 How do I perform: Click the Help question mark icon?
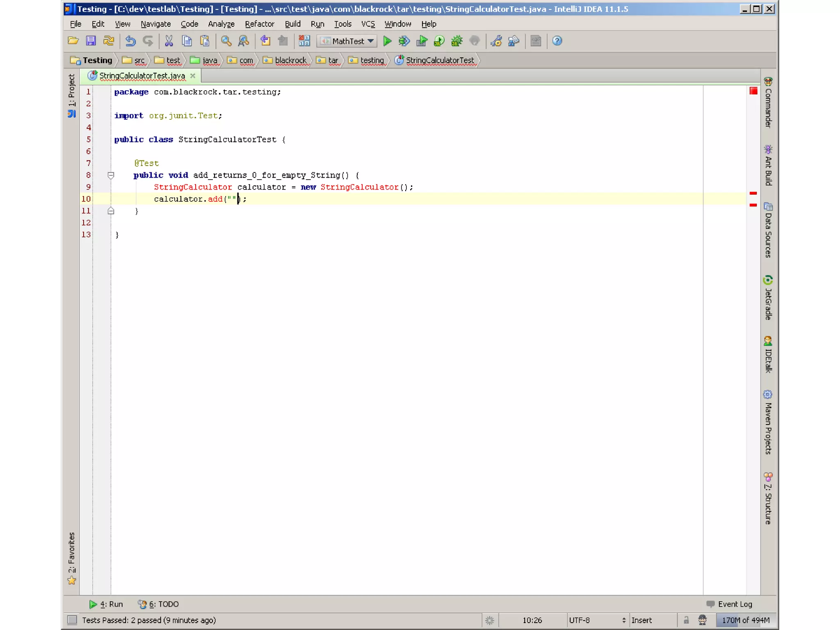pyautogui.click(x=557, y=41)
